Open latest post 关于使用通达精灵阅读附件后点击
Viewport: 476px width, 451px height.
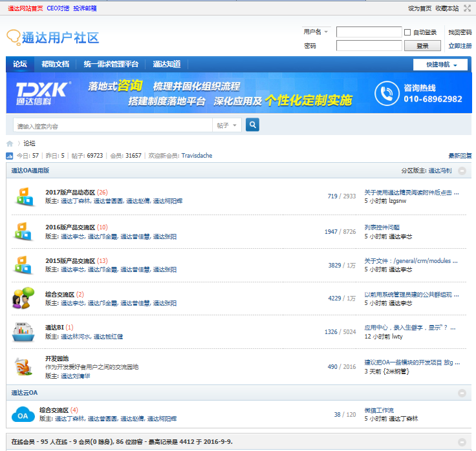click(x=411, y=193)
